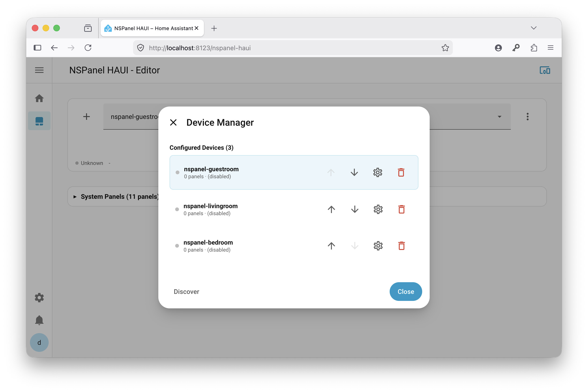Delete the nspanel-bedroom device
This screenshot has height=392, width=588.
tap(402, 246)
